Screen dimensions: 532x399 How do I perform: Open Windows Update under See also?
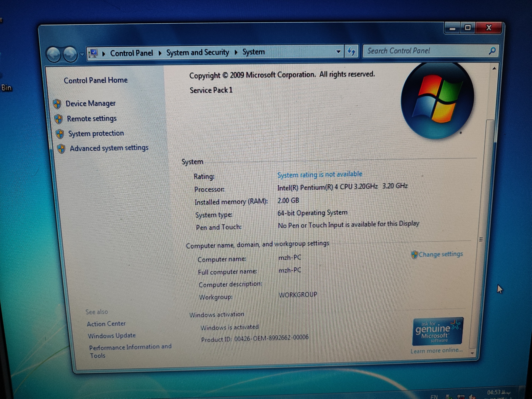point(112,335)
